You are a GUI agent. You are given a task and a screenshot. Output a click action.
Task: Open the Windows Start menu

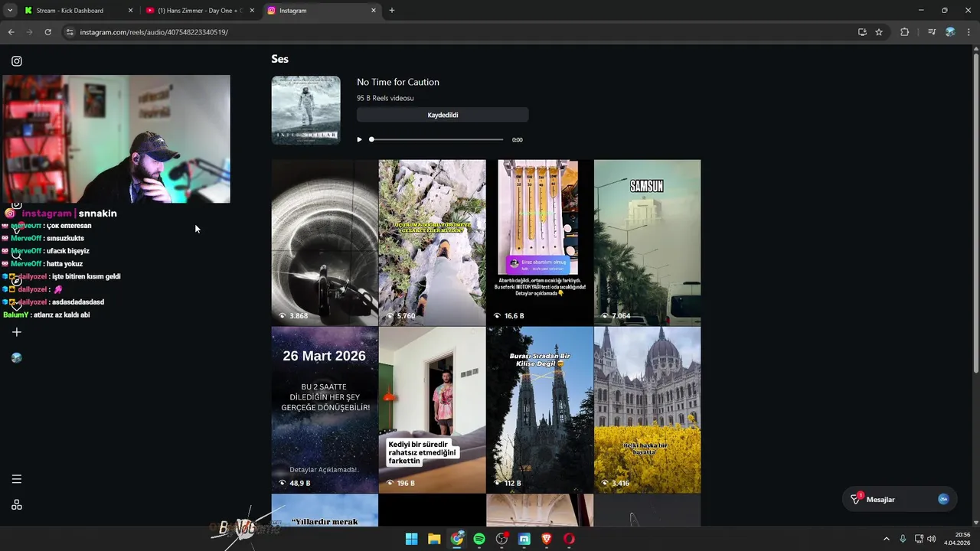tap(412, 539)
